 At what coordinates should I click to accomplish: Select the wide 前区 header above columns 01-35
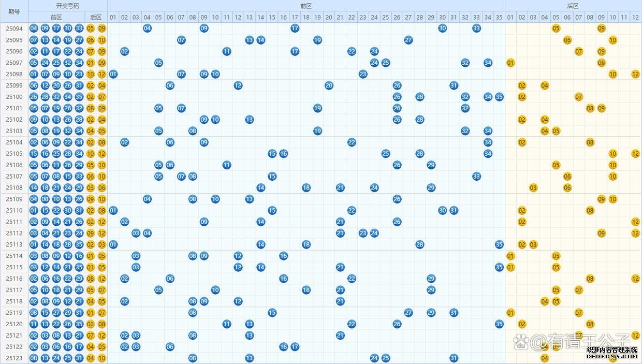[x=306, y=6]
